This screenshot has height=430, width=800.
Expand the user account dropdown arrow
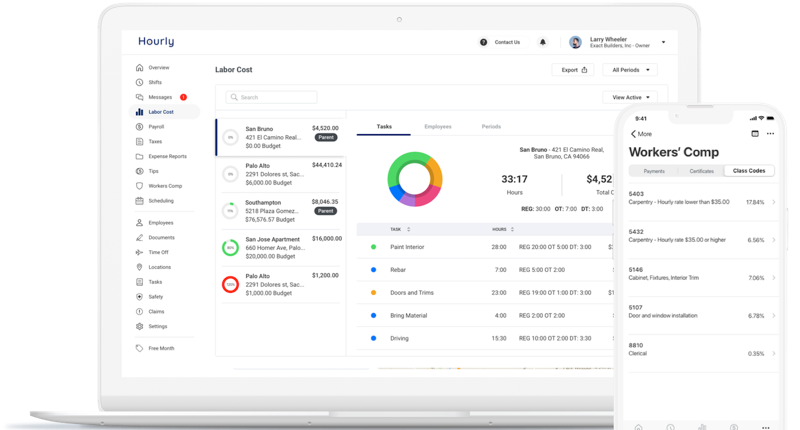[663, 42]
